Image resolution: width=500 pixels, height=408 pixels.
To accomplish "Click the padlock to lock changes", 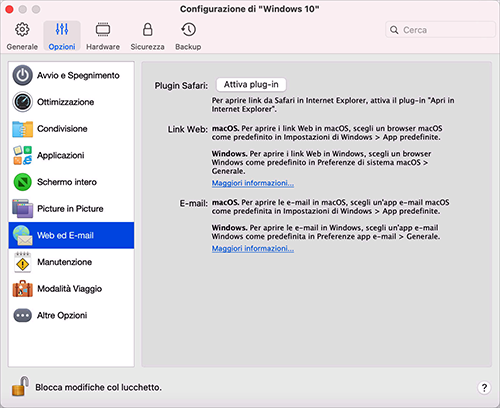I will click(20, 386).
